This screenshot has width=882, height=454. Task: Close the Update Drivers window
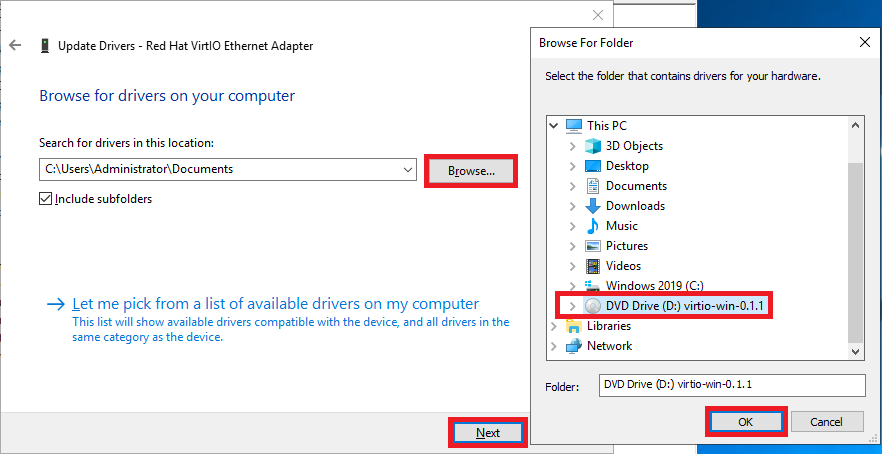click(x=598, y=15)
